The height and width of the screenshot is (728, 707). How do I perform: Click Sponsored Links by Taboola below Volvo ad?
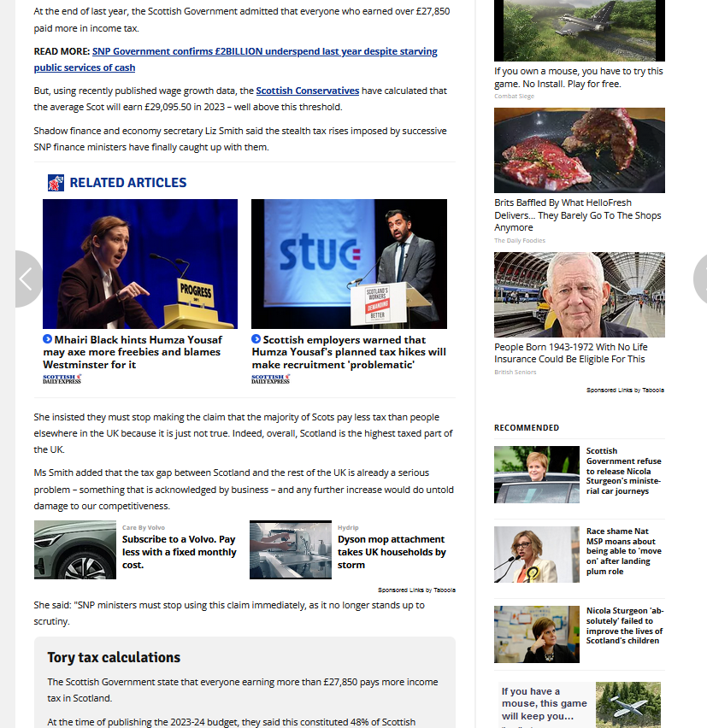coord(416,590)
